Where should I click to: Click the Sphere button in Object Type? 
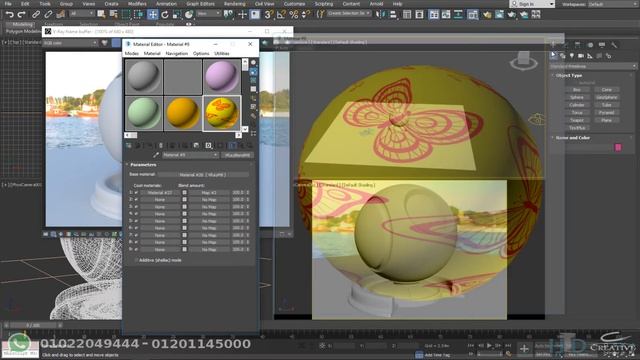pyautogui.click(x=577, y=98)
